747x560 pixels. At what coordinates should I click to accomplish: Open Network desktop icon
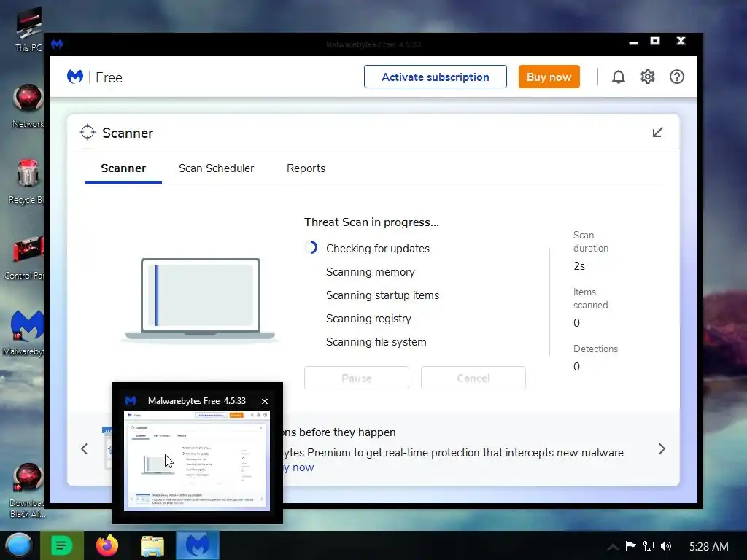[28, 106]
